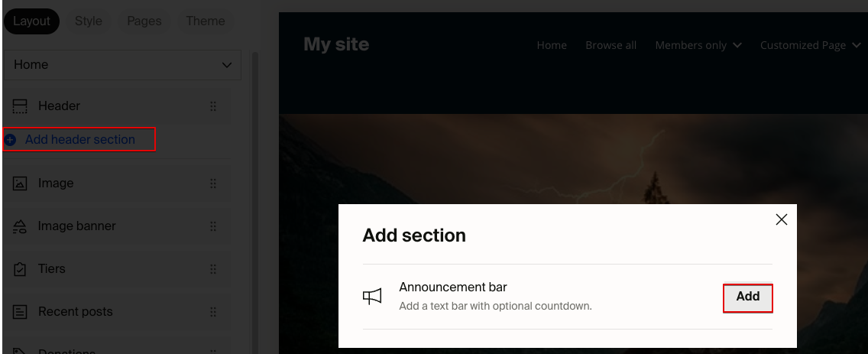Switch to the Style tab
Image resolution: width=868 pixels, height=354 pixels.
pos(89,21)
